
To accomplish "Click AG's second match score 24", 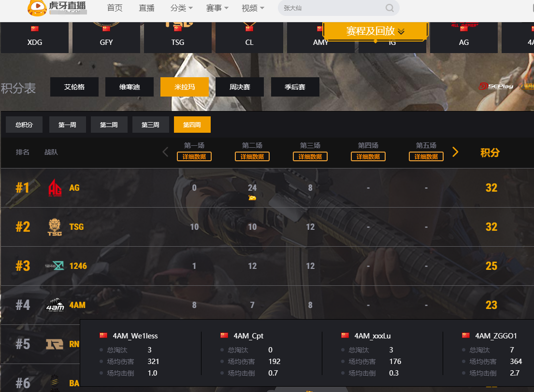I will coord(252,187).
